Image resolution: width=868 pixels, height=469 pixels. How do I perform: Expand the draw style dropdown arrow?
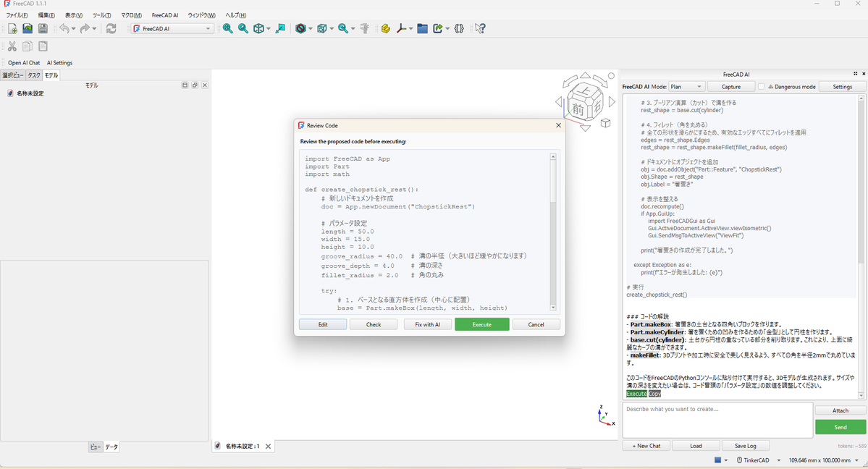pos(310,29)
